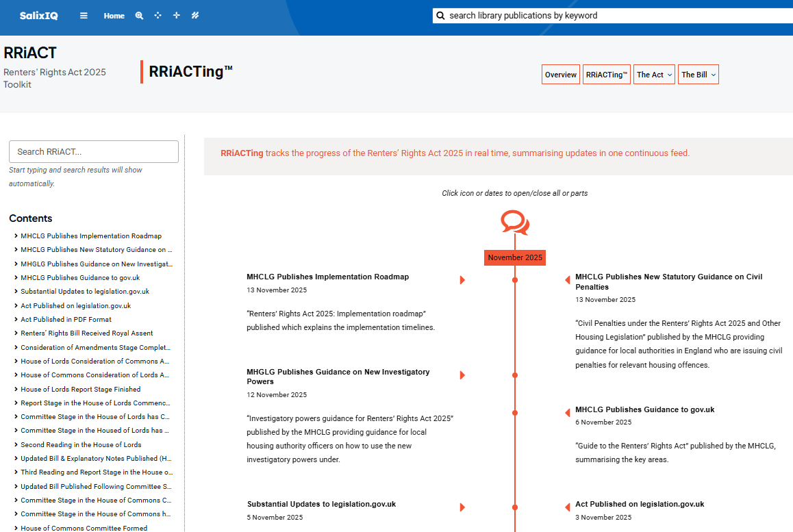Click the diagonal slashes icon in header
The height and width of the screenshot is (532, 793).
click(x=195, y=16)
